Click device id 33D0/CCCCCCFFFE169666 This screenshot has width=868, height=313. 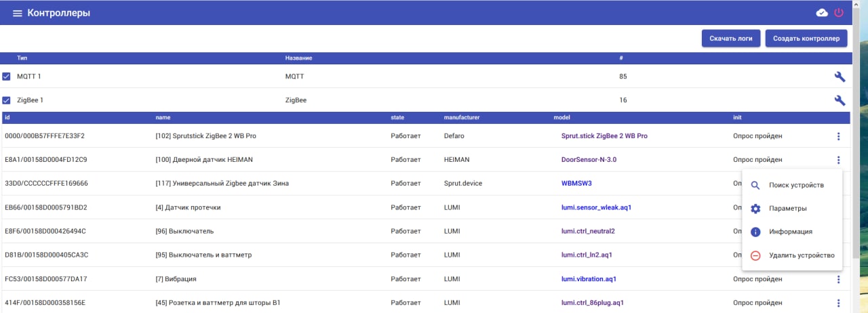[46, 184]
